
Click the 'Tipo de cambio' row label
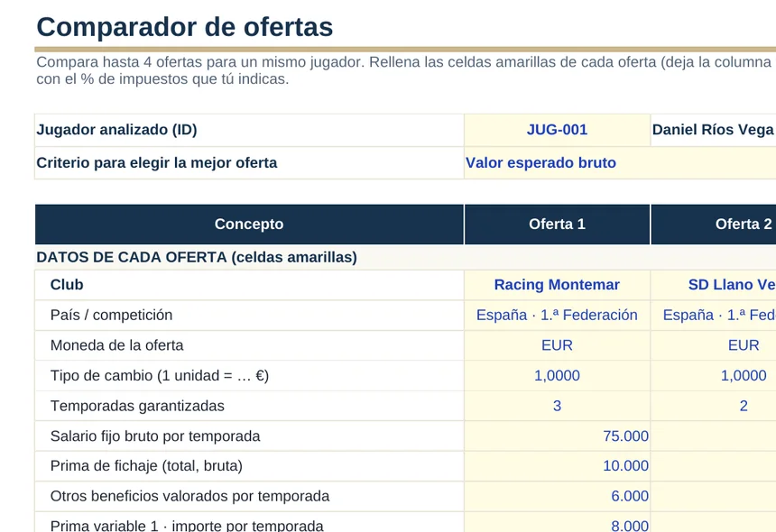[160, 376]
